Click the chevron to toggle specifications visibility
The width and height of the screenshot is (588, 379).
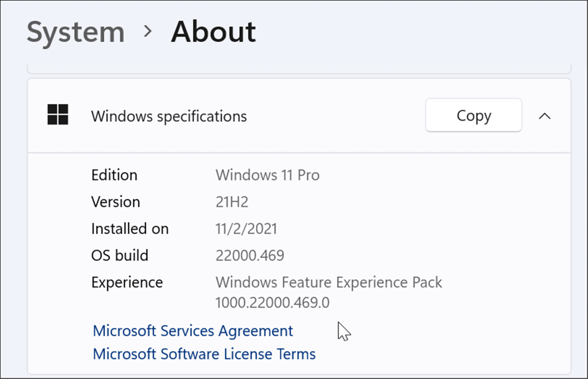click(x=545, y=116)
